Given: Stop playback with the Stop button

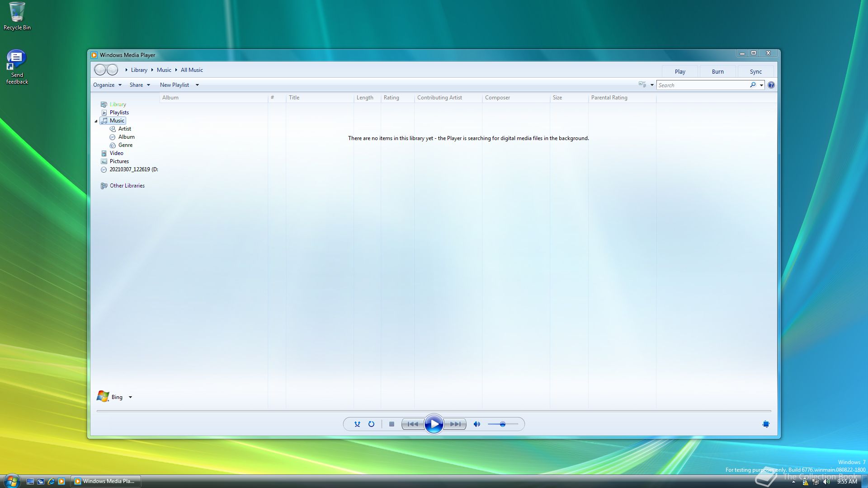Looking at the screenshot, I should [392, 424].
